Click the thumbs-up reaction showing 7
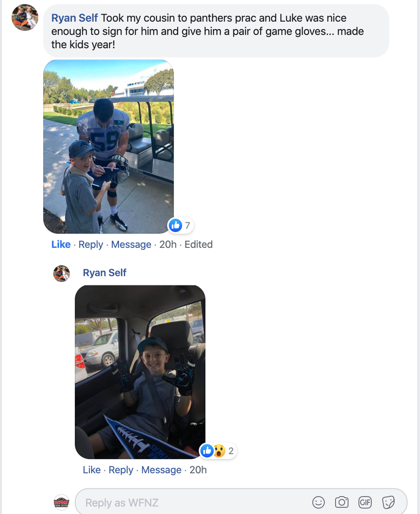The height and width of the screenshot is (514, 420). click(180, 226)
